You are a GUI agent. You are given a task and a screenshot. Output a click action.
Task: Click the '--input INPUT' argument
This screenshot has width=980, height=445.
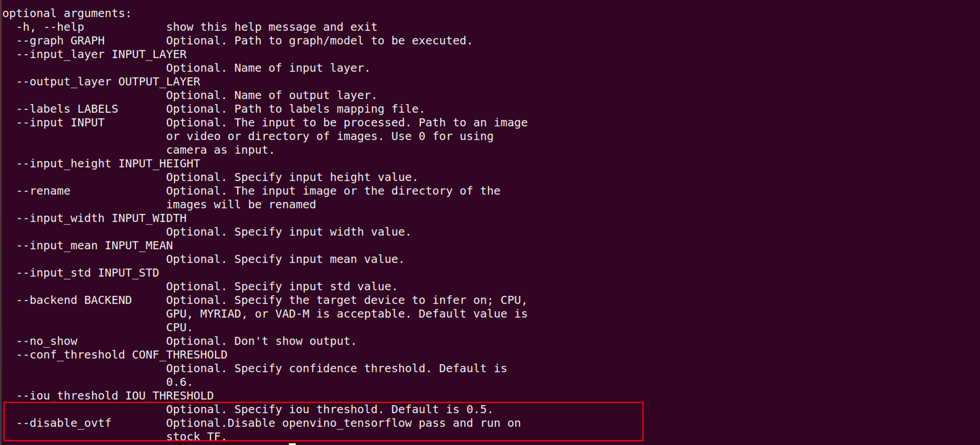click(x=61, y=123)
